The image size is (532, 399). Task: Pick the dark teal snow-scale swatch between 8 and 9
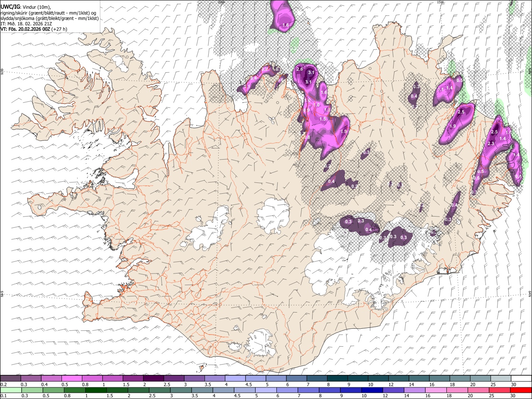pyautogui.click(x=337, y=379)
